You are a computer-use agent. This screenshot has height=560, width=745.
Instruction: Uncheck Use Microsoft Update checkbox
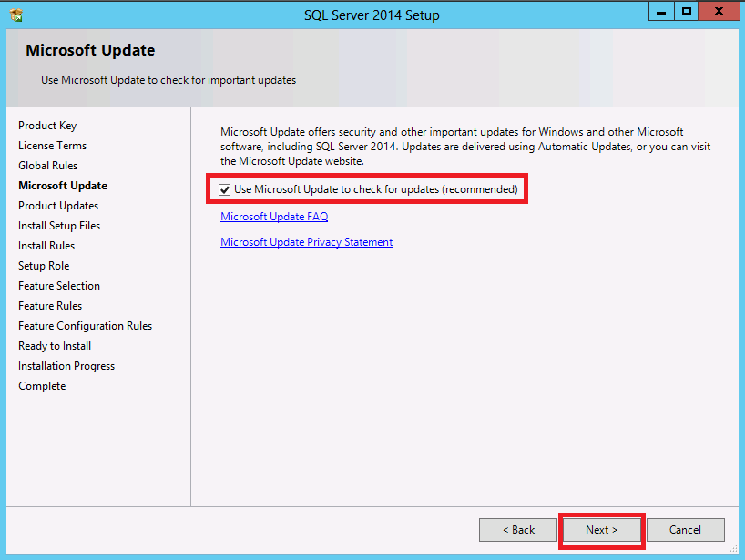tap(224, 189)
